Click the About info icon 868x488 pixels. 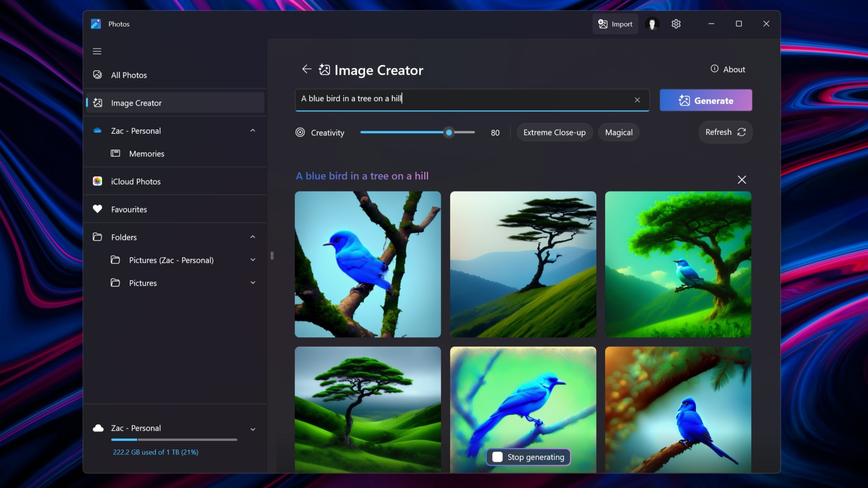pyautogui.click(x=713, y=69)
